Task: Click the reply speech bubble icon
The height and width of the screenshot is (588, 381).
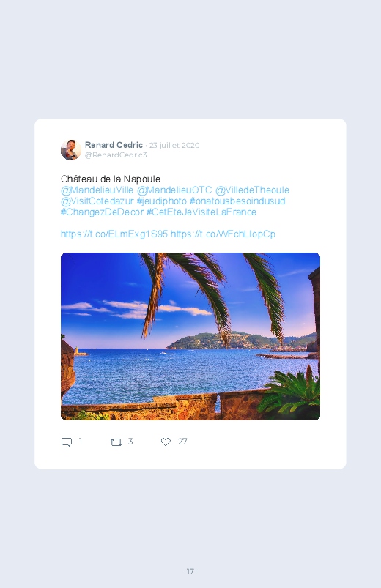Action: [67, 442]
